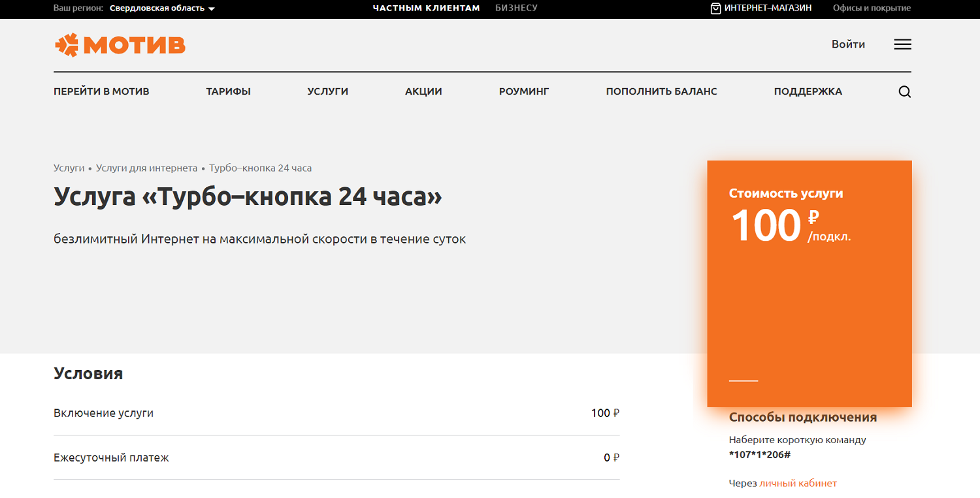Screen dimensions: 980x498
Task: Click the Стоимость услуги label
Action: (786, 193)
